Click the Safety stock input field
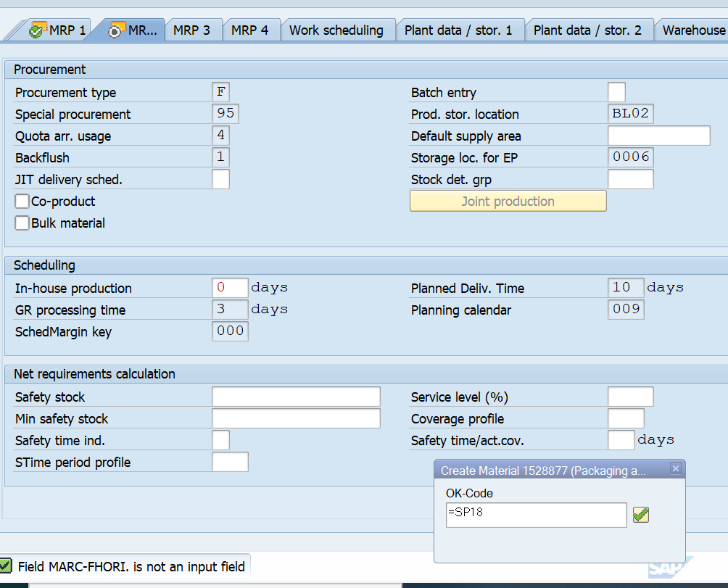This screenshot has height=588, width=728. pos(295,396)
